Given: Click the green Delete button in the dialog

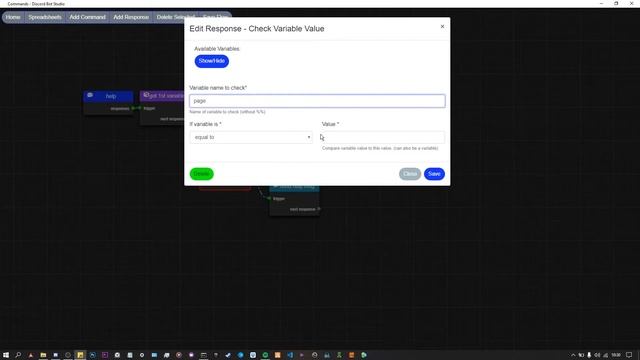Looking at the screenshot, I should tap(202, 174).
